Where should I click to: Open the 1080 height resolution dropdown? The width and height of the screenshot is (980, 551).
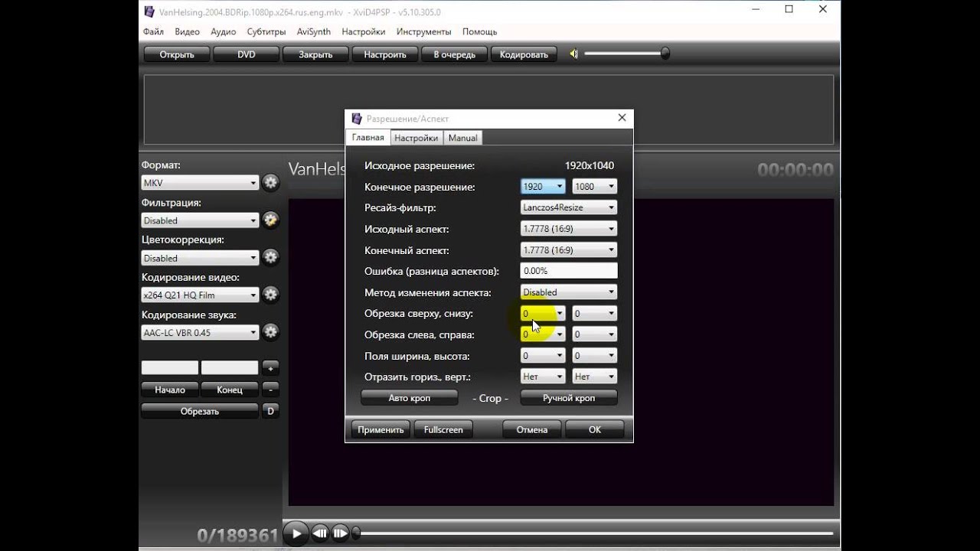pos(595,186)
